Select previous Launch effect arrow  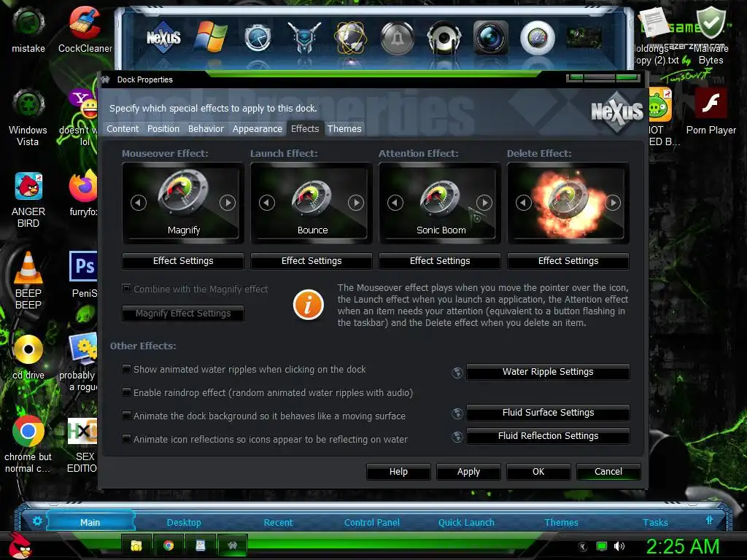click(x=267, y=203)
